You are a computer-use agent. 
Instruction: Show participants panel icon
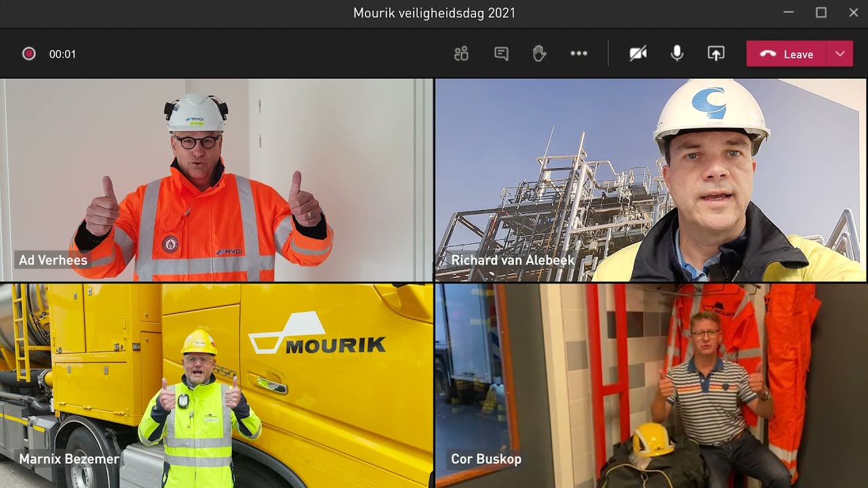[x=462, y=54]
